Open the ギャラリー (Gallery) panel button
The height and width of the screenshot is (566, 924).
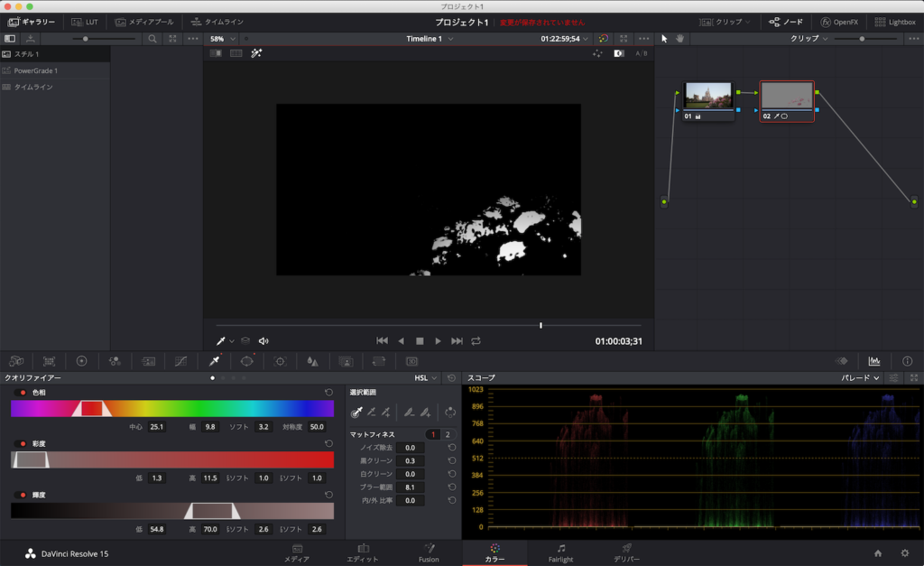pyautogui.click(x=32, y=22)
